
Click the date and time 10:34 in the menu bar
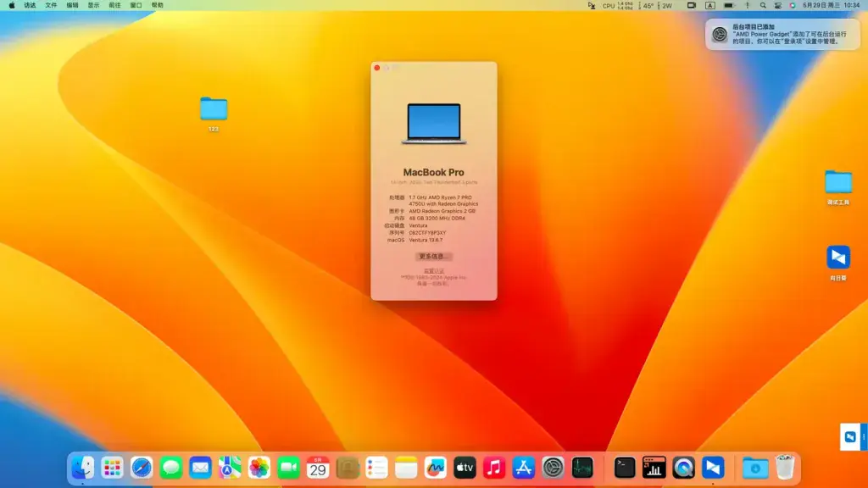point(831,6)
